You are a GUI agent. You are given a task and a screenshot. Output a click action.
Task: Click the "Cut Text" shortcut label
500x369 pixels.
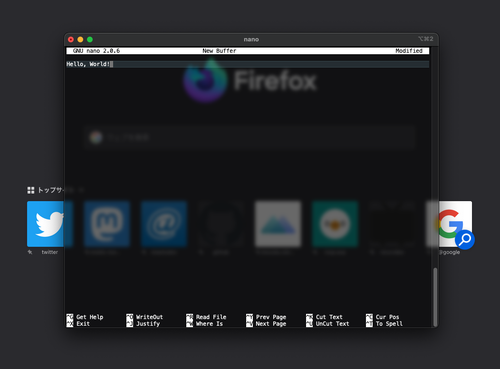(329, 317)
